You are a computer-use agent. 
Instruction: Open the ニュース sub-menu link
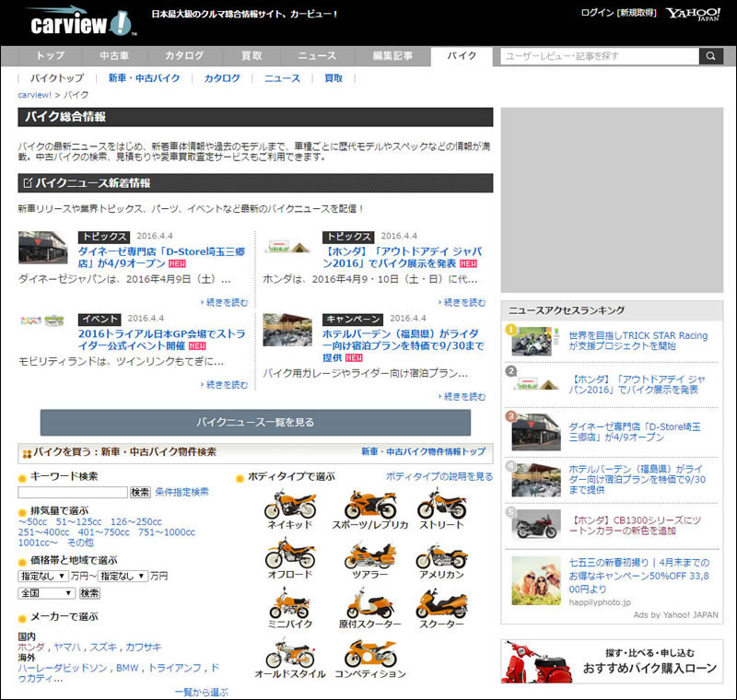click(282, 78)
